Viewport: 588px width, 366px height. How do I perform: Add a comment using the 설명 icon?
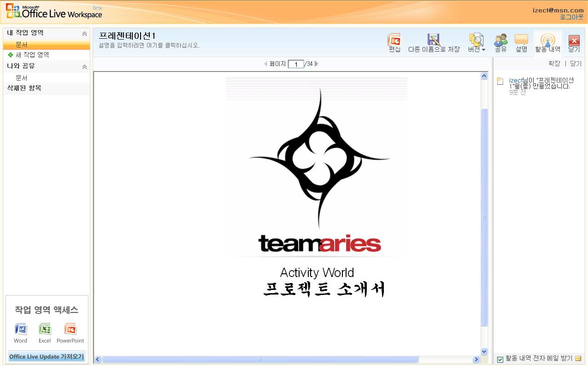[x=521, y=41]
